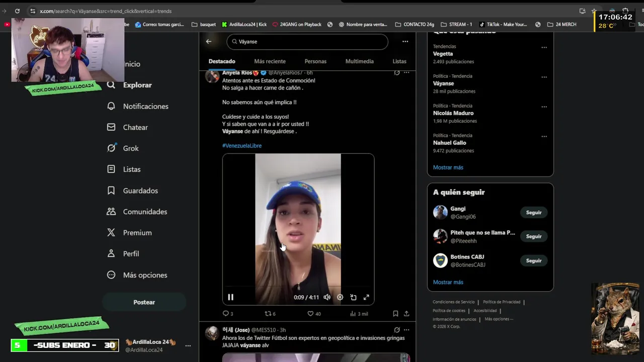Screen dimensions: 644x362
Task: Switch to Destacado tab
Action: coord(222,61)
